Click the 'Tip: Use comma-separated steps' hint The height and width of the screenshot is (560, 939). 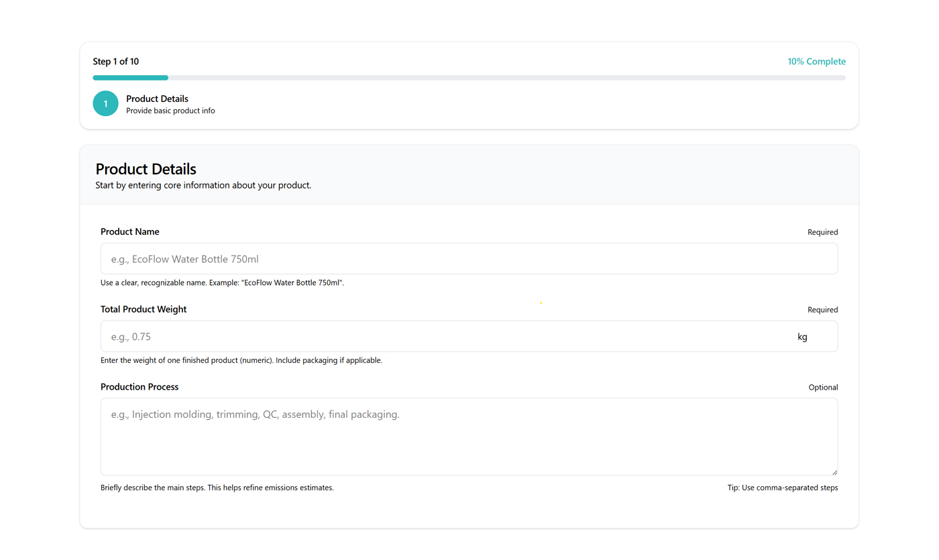[782, 488]
